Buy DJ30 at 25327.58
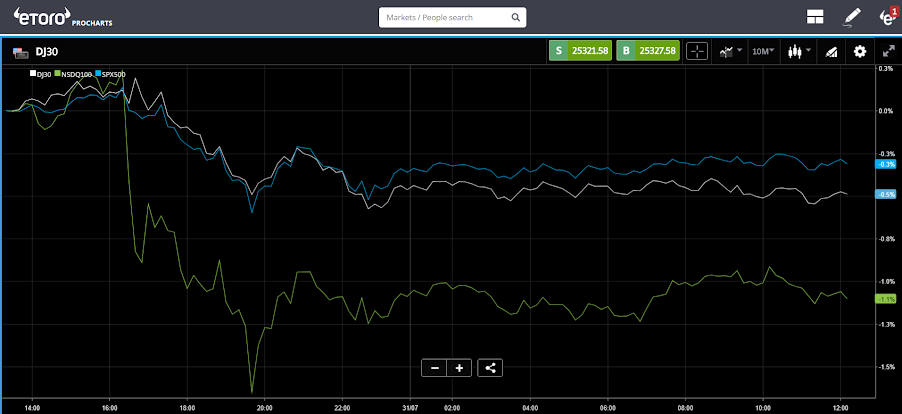Image resolution: width=902 pixels, height=414 pixels. pyautogui.click(x=648, y=51)
